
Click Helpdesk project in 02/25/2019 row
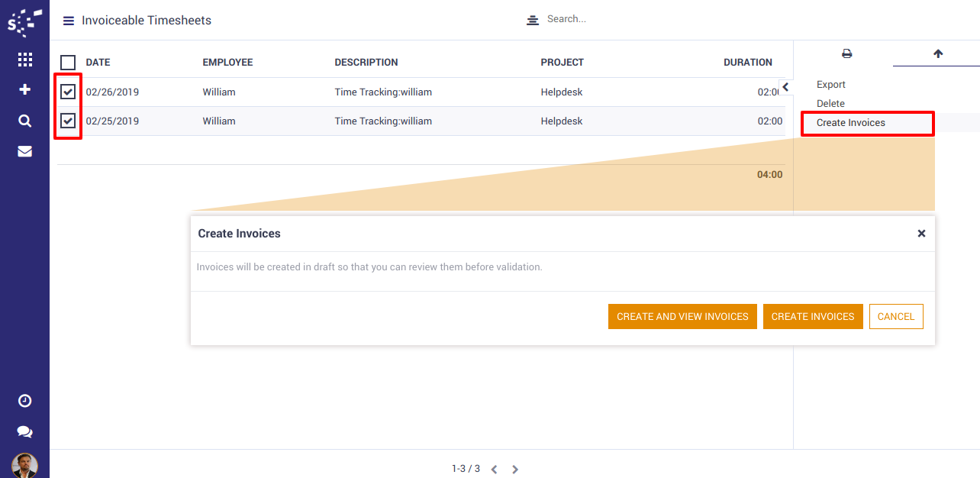562,121
